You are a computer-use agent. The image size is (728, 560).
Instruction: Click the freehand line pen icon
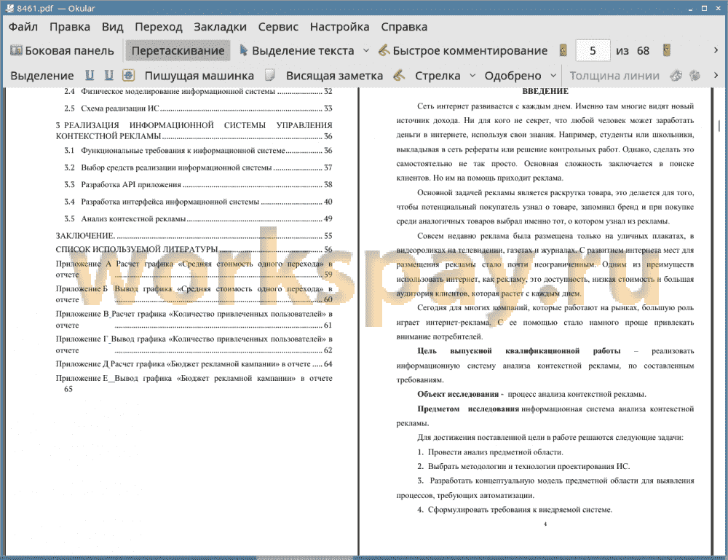[x=399, y=75]
